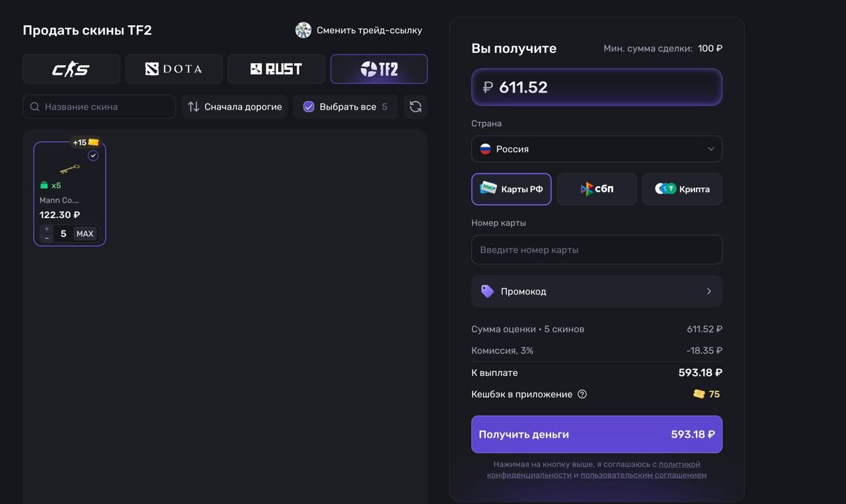The width and height of the screenshot is (846, 504).
Task: Expand the 'Промокод' section
Action: pos(596,291)
